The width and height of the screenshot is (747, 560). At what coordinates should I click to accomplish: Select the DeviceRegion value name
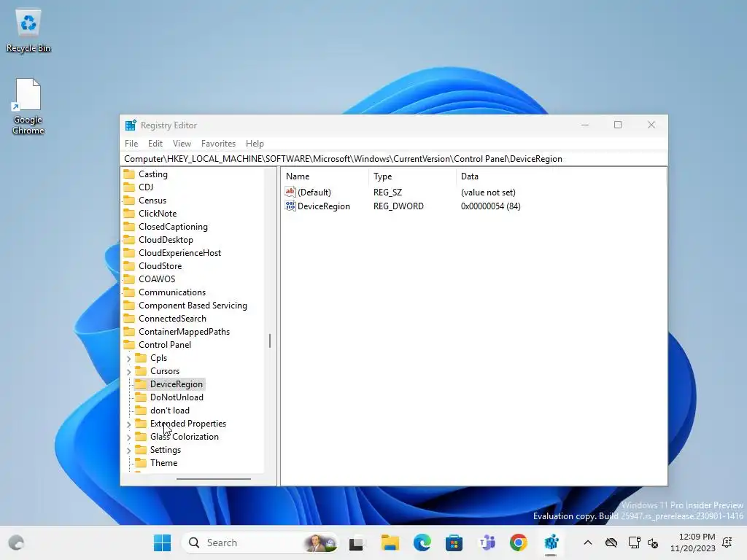point(323,206)
